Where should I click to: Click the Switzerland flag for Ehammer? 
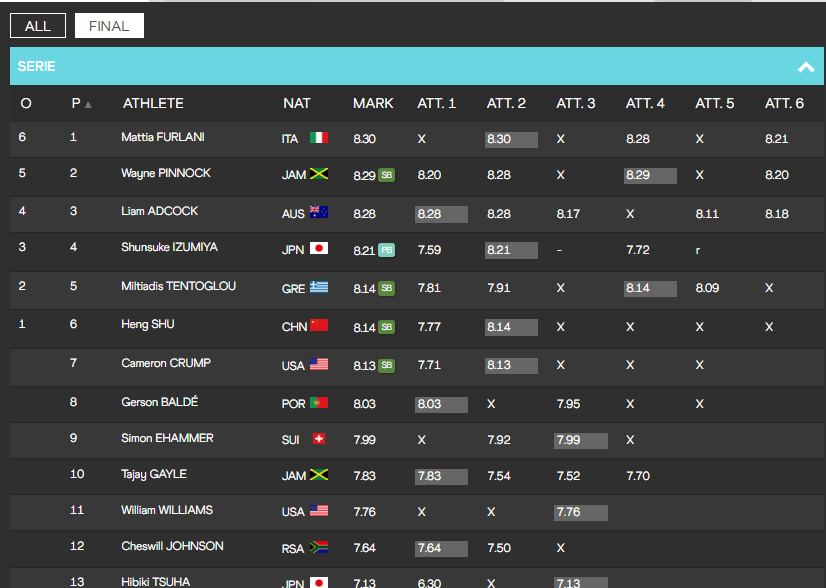click(319, 438)
